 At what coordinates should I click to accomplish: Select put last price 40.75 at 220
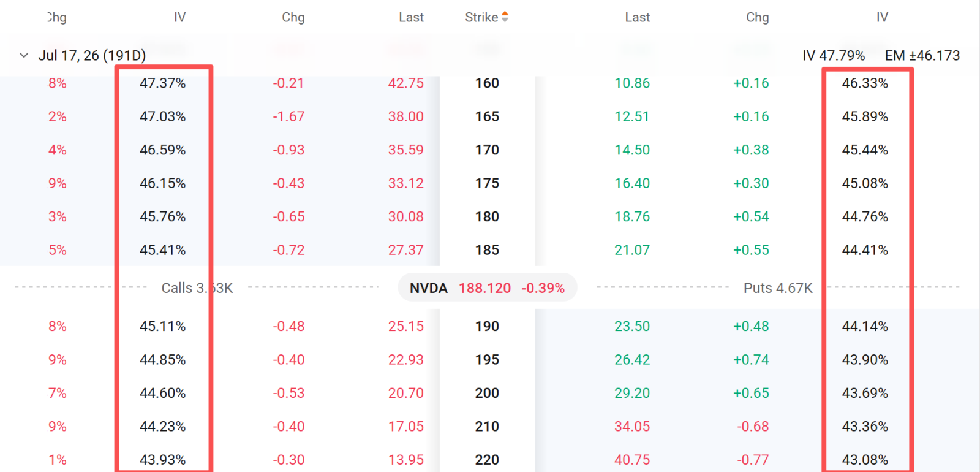pos(632,460)
